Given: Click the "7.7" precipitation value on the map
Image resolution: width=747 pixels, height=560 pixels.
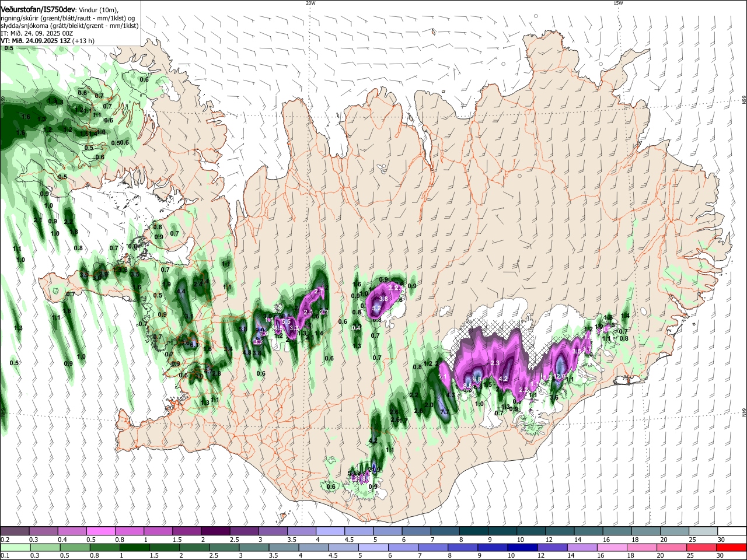Looking at the screenshot, I should pos(445,412).
